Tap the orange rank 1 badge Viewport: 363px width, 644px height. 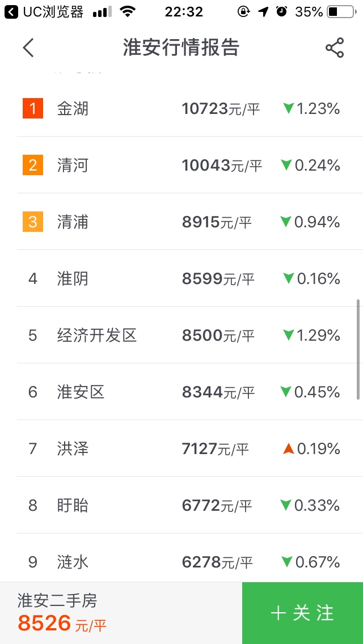33,109
